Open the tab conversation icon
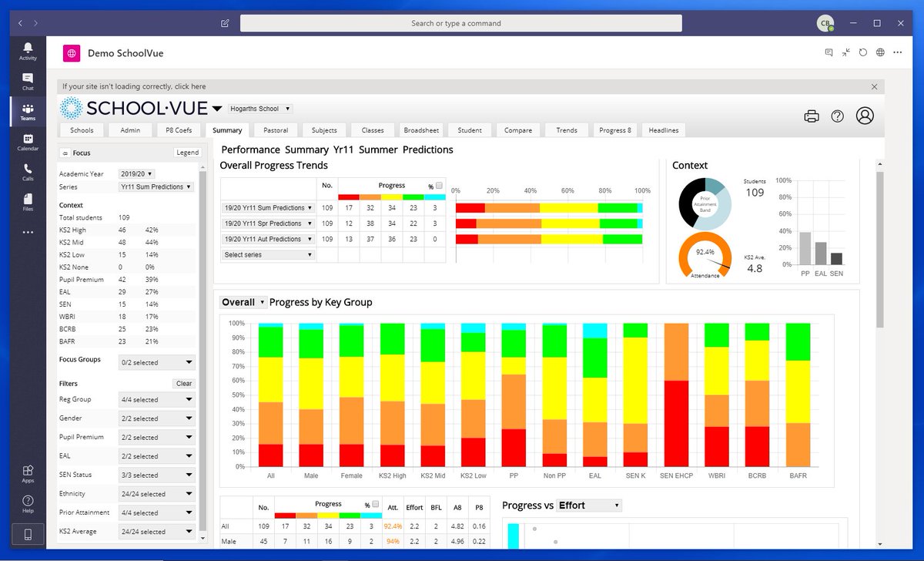 coord(829,52)
